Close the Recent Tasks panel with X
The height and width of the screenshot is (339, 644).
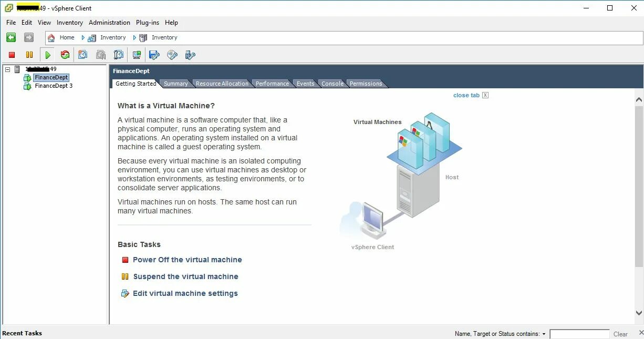(x=641, y=333)
